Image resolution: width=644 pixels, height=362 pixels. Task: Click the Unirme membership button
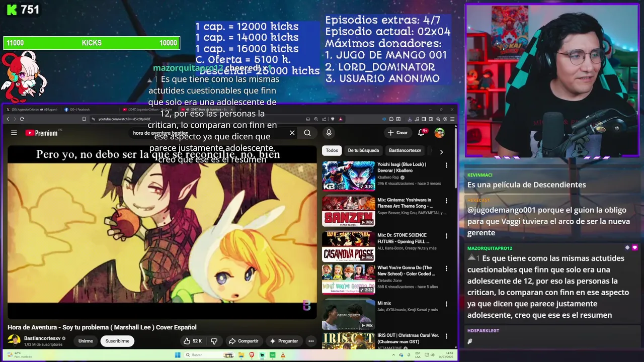pos(86,341)
